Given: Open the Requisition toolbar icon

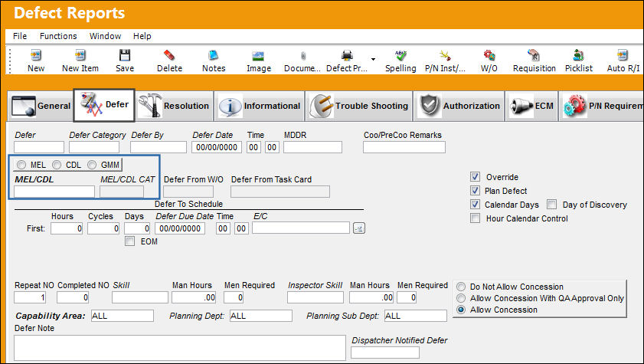Looking at the screenshot, I should tap(534, 55).
